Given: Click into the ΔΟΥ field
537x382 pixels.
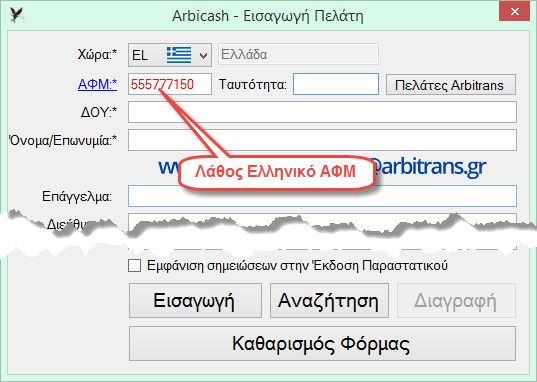Looking at the screenshot, I should [322, 112].
